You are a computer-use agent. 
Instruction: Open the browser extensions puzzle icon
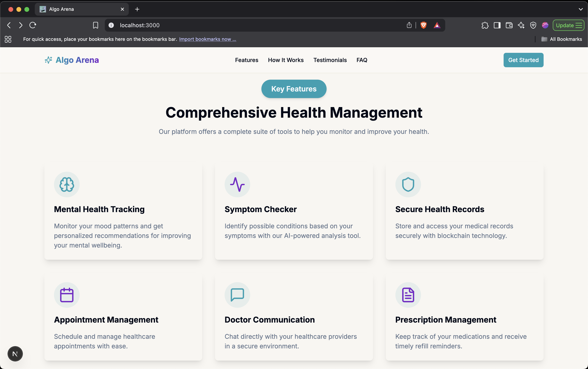[x=485, y=25]
